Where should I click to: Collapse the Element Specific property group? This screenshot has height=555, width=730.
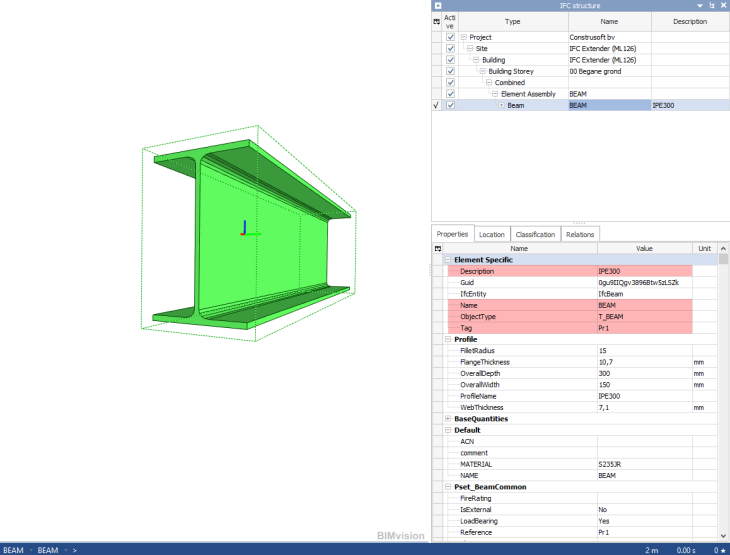click(x=448, y=260)
